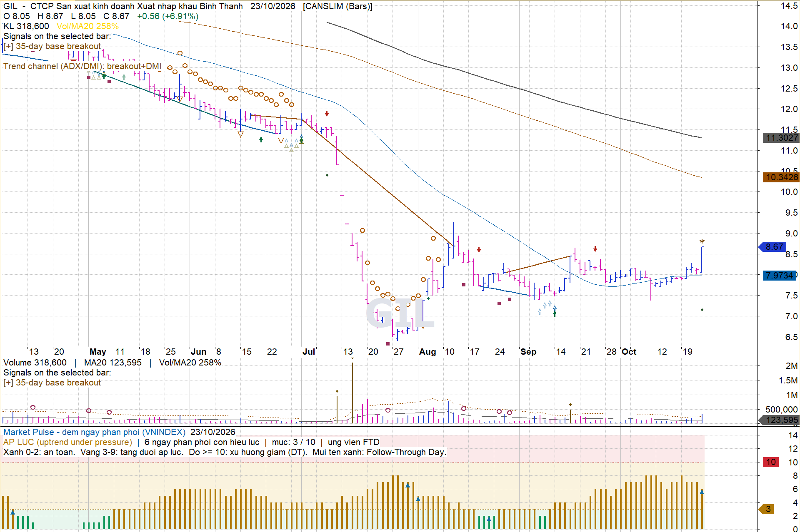This screenshot has height=532, width=800.
Task: Click the '[CANSLIM (Bars)]' chart title
Action: (337, 6)
